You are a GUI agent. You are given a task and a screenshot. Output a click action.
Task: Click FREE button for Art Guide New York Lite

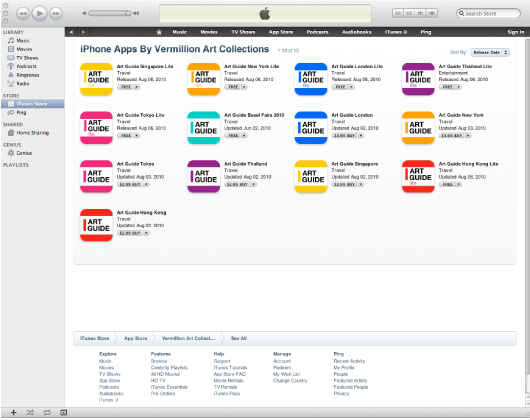coord(233,87)
